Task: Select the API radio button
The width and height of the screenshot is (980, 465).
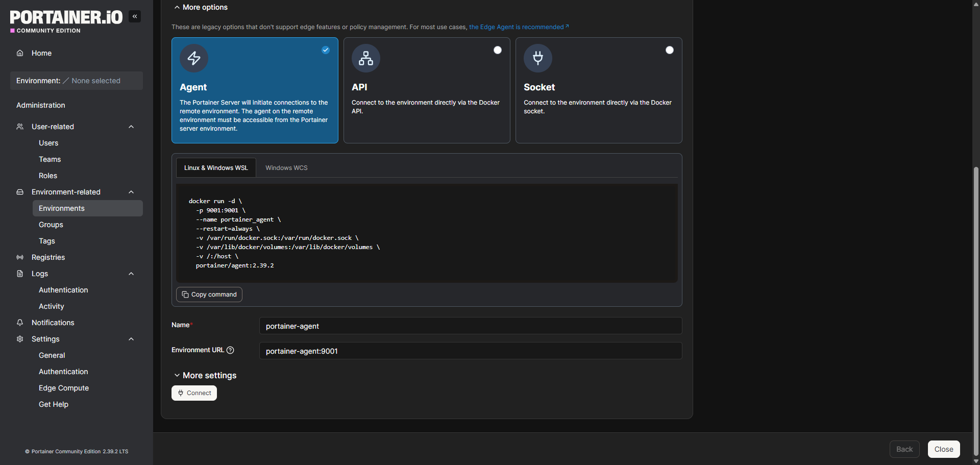Action: [x=498, y=50]
